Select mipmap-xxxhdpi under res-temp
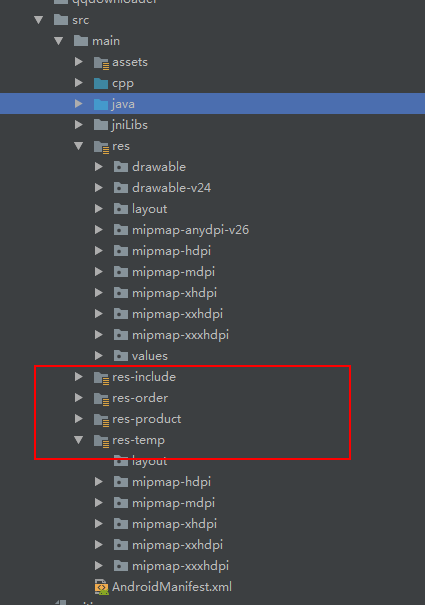 (x=180, y=566)
